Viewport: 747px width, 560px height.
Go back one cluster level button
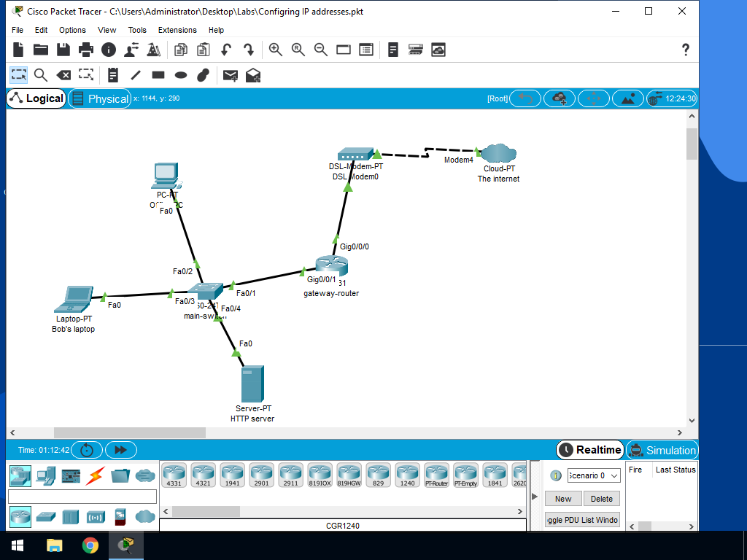coord(525,98)
